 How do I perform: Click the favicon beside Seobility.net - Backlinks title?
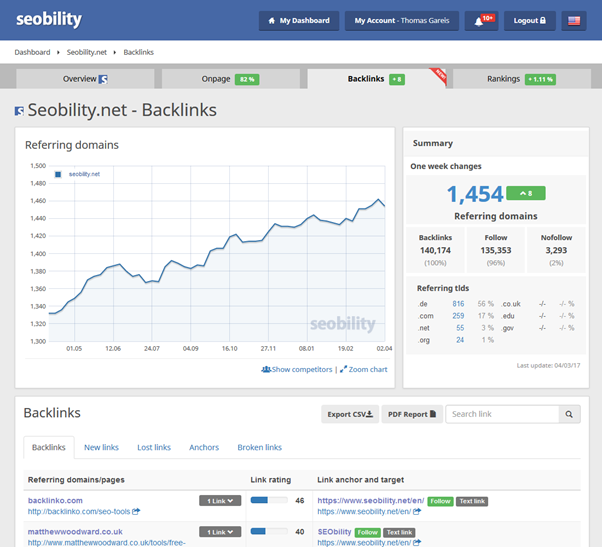pos(19,111)
